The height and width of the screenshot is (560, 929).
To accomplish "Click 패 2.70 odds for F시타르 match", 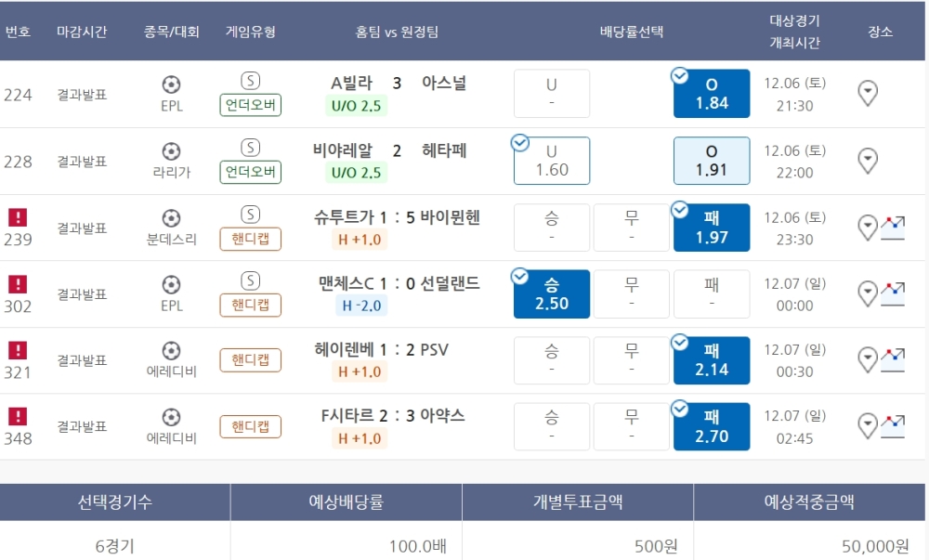I will pos(712,426).
